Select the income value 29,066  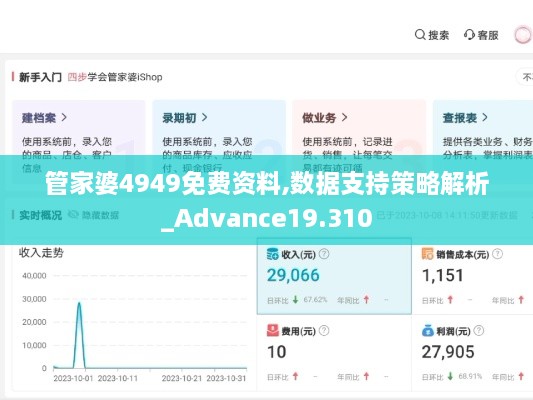point(293,275)
